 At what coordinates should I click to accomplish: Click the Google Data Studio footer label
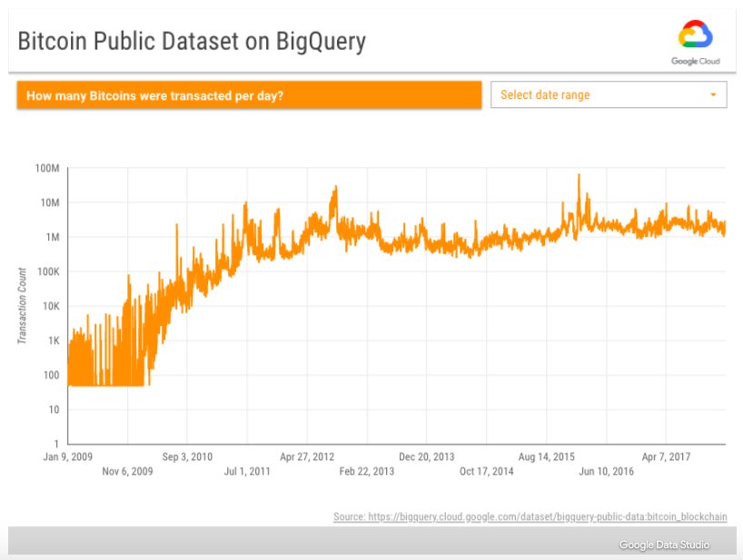tap(664, 545)
